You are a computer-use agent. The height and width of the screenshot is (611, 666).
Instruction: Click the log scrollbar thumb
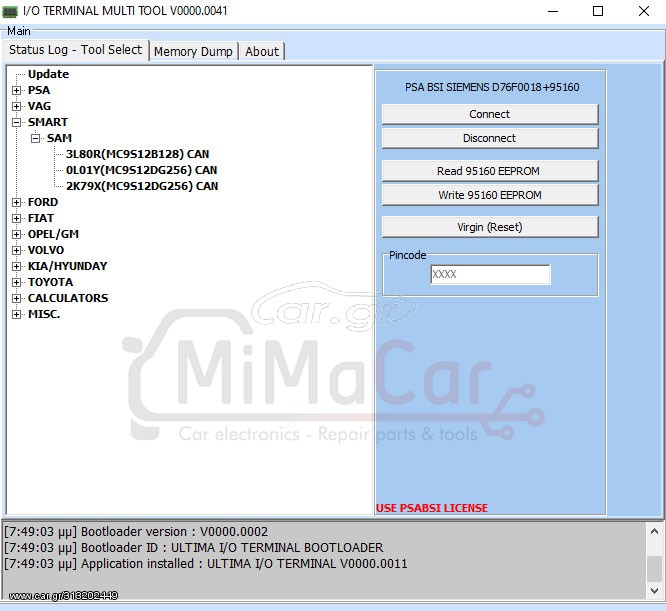(x=654, y=569)
